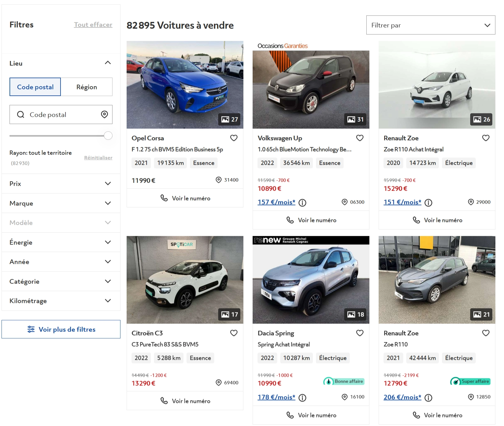Show phone number for Renault Zoe 2021
Viewport: 504px width, 426px height.
click(x=437, y=415)
